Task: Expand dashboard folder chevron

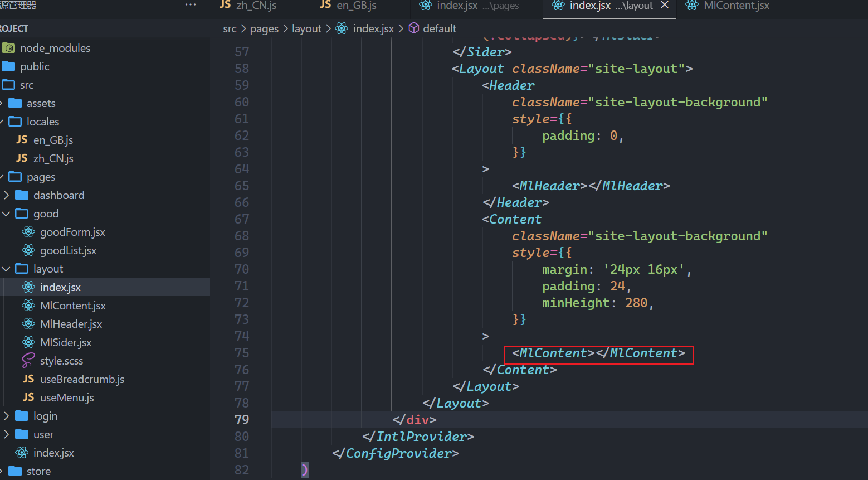Action: [x=6, y=195]
